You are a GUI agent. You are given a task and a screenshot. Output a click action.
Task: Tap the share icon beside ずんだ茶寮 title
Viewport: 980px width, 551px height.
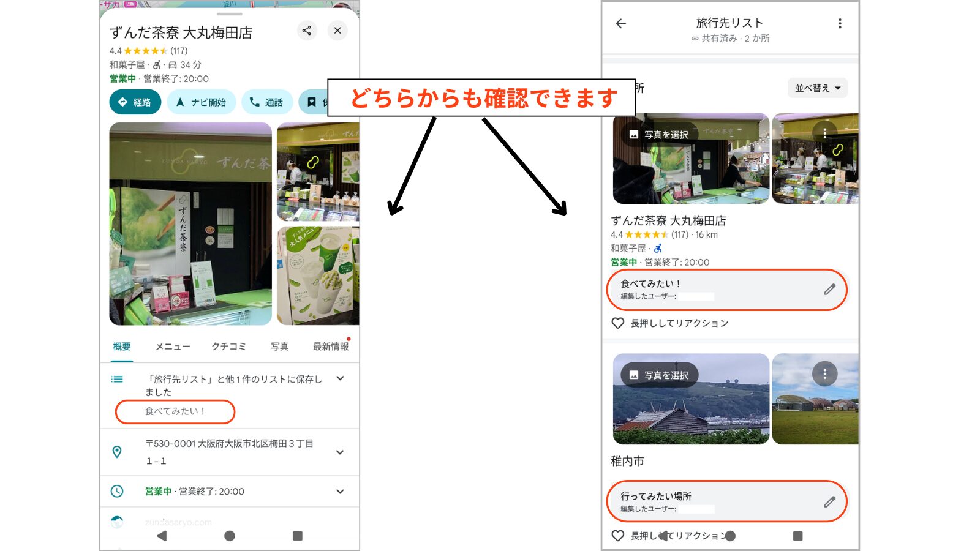(307, 31)
